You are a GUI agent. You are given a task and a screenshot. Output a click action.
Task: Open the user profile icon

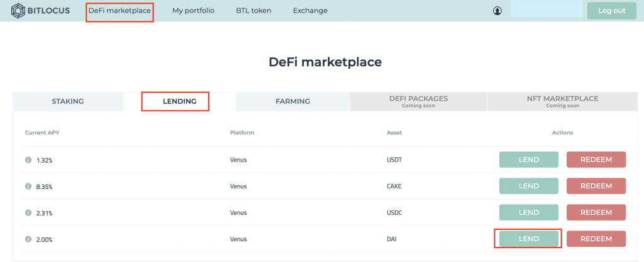tap(497, 11)
